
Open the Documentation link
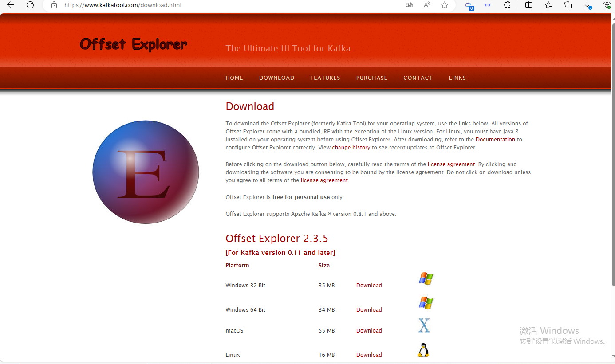click(x=495, y=140)
